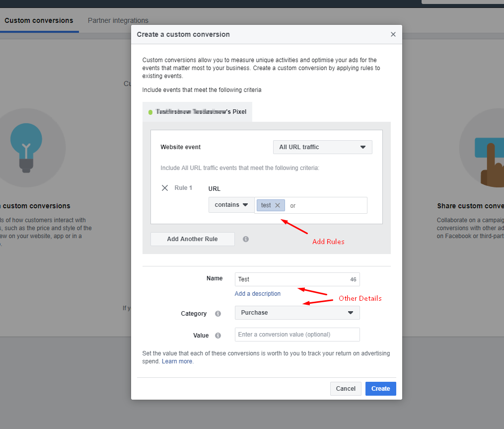504x429 pixels.
Task: Click Add Another Rule button
Action: tap(192, 239)
